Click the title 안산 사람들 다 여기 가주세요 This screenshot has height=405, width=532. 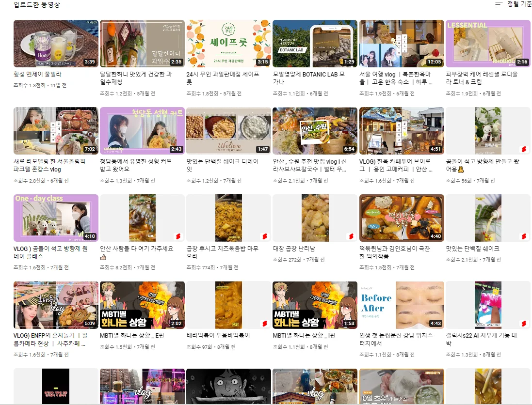coord(137,252)
